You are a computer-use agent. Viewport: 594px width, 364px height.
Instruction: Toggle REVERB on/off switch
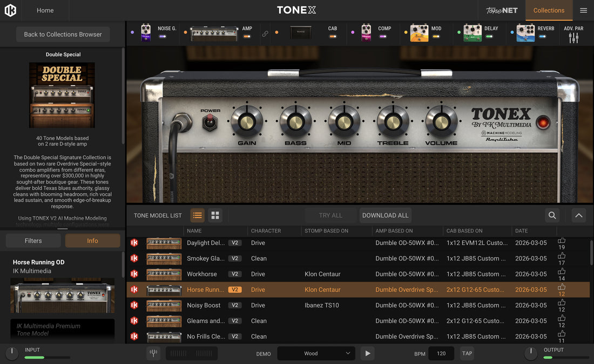(x=543, y=37)
